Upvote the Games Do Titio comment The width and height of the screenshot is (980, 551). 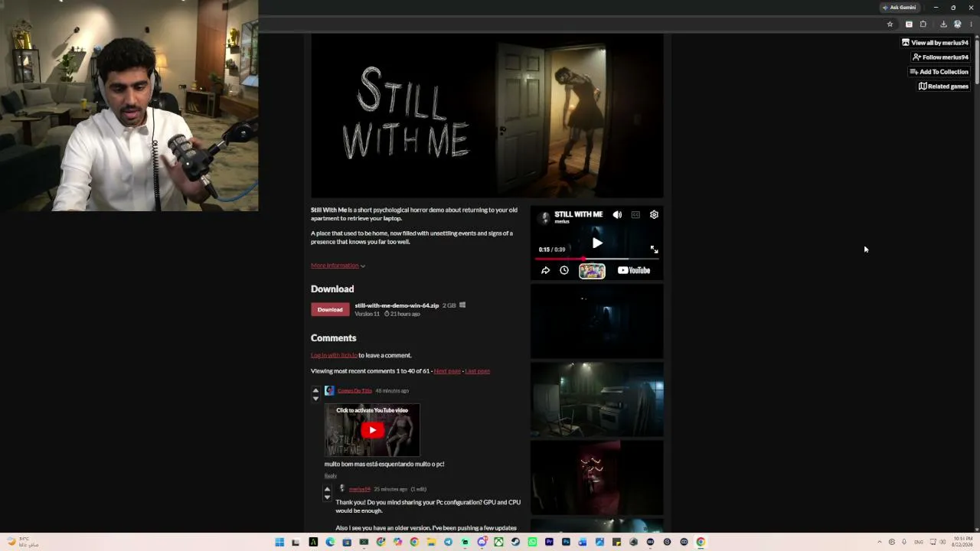point(315,390)
